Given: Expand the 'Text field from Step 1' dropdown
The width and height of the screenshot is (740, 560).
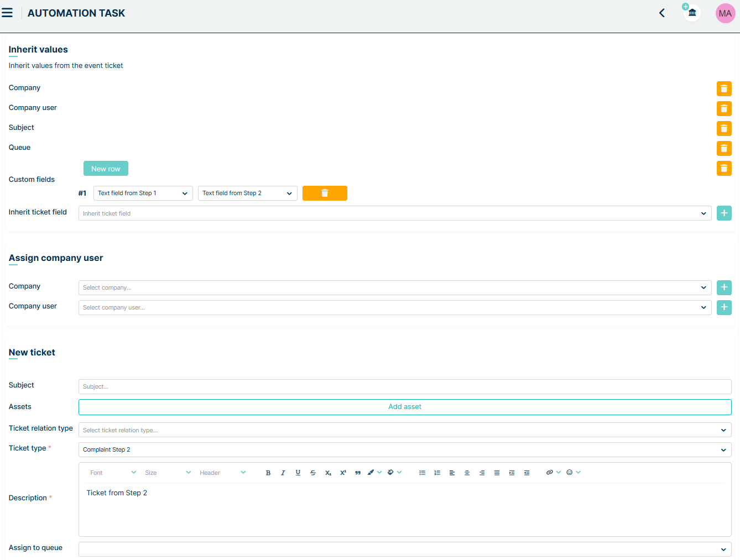Looking at the screenshot, I should [x=143, y=193].
